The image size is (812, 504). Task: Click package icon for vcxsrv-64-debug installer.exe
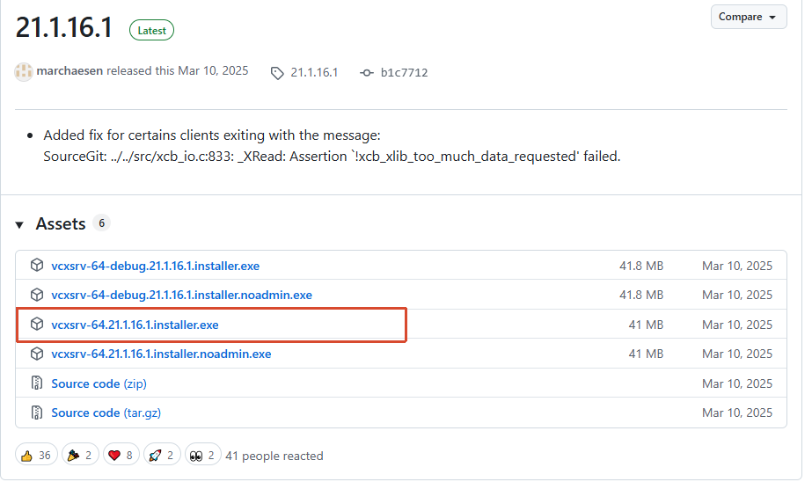[37, 266]
